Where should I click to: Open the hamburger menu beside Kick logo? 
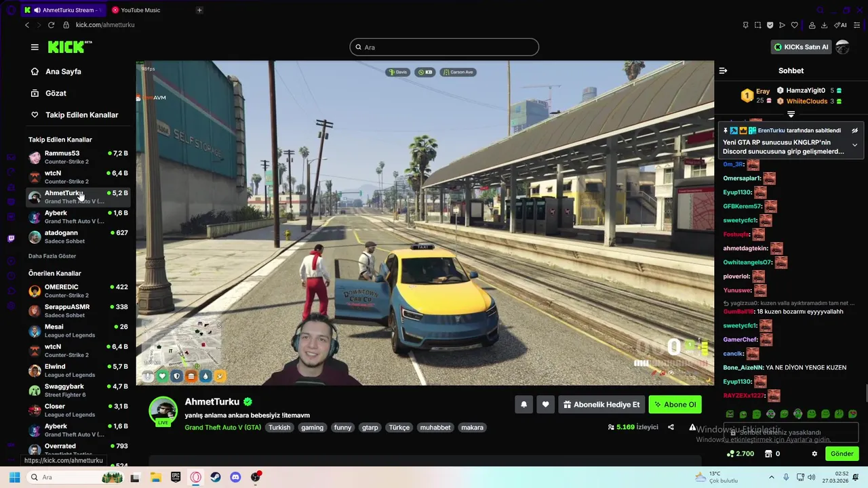(35, 47)
